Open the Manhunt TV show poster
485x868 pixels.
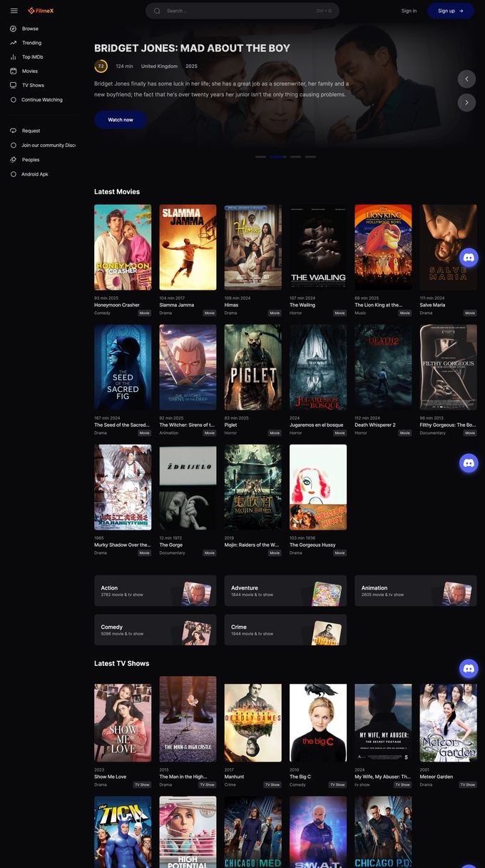coord(253,723)
